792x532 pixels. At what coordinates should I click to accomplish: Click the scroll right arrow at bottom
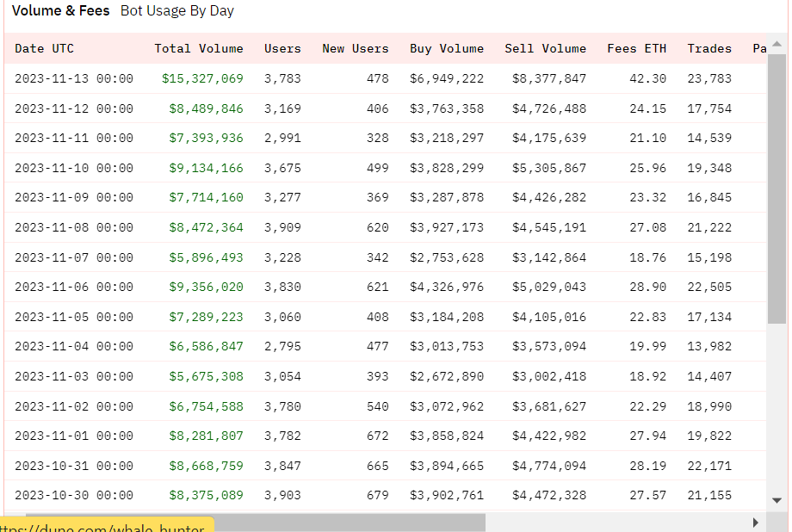756,523
